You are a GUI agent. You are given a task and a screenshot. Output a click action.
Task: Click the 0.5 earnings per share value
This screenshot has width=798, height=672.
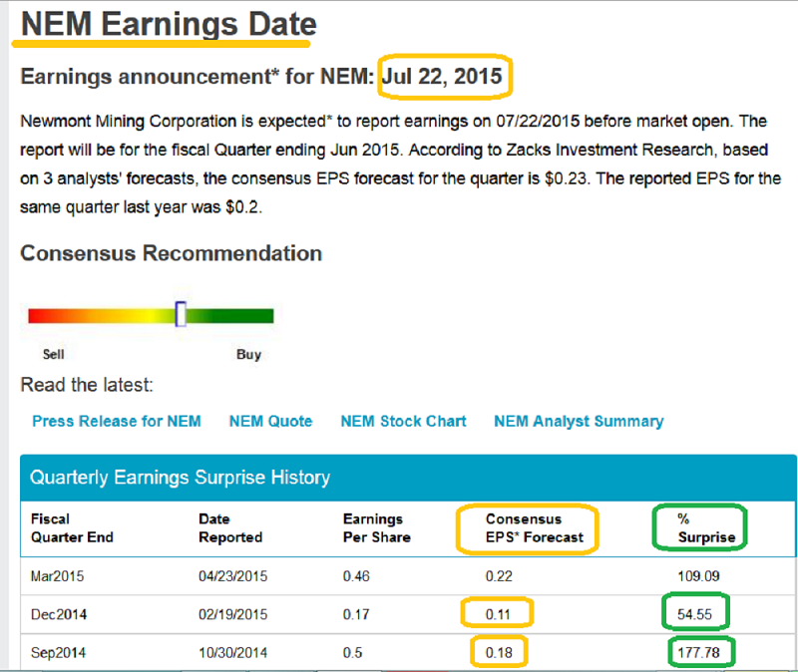click(353, 653)
